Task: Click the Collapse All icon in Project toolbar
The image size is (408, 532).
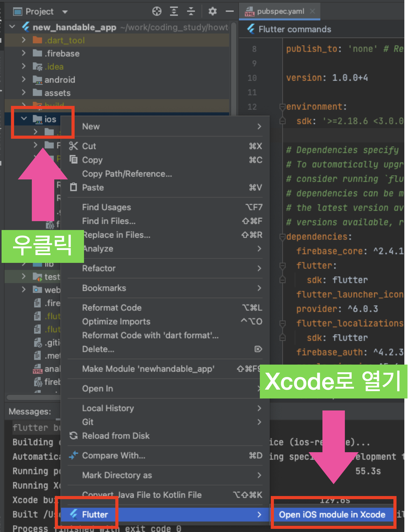Action: point(191,11)
